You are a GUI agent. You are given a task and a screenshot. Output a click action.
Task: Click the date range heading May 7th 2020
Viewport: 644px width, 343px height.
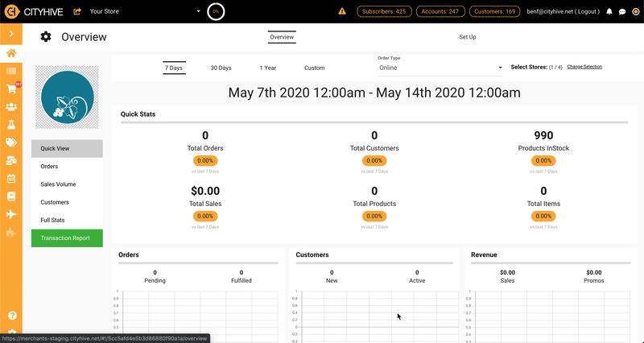374,93
